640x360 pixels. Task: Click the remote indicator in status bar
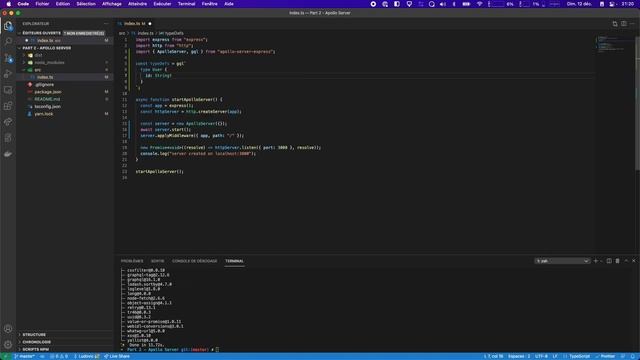click(x=5, y=356)
